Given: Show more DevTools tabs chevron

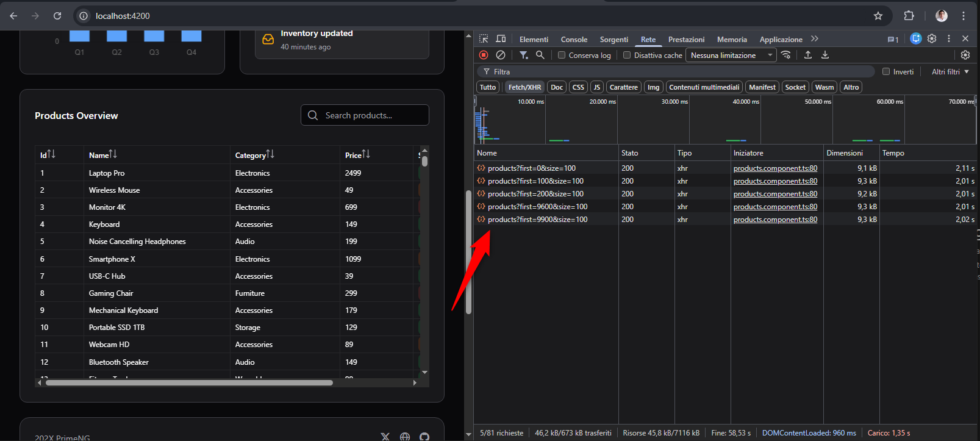Looking at the screenshot, I should click(815, 39).
